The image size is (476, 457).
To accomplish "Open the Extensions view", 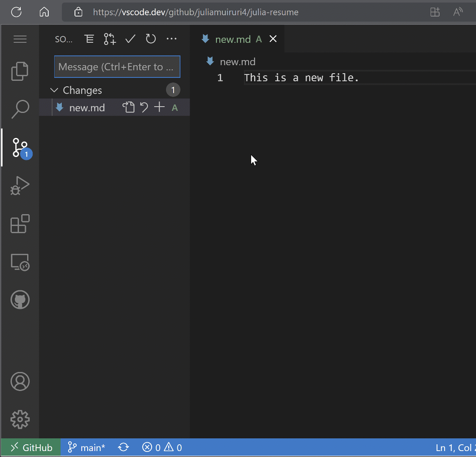I will pos(19,224).
